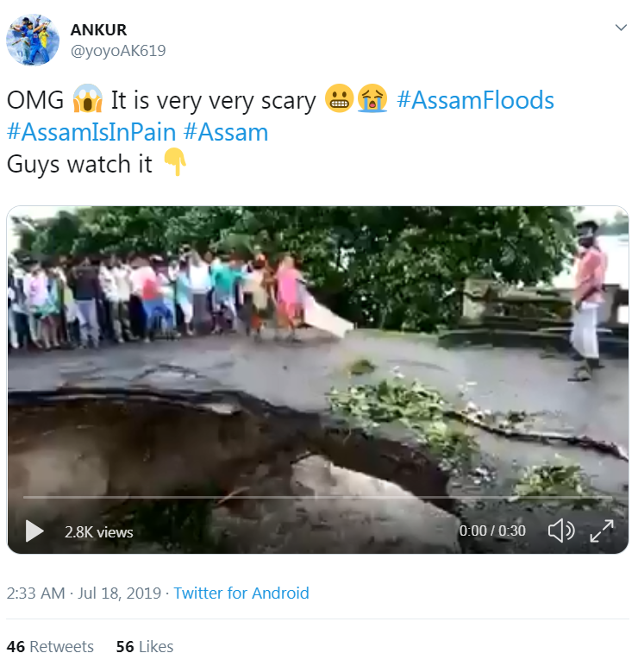View the 56 Likes list
This screenshot has width=638, height=672.
pyautogui.click(x=145, y=646)
